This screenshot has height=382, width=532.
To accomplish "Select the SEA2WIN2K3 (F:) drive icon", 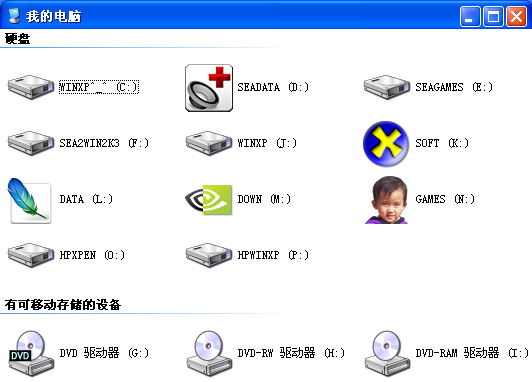I will [31, 143].
